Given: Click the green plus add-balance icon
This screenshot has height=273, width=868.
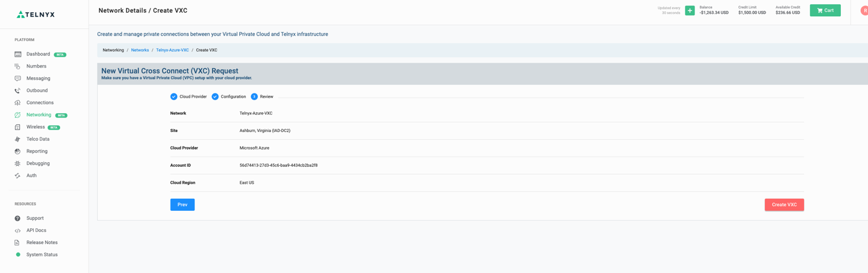Looking at the screenshot, I should (x=690, y=10).
